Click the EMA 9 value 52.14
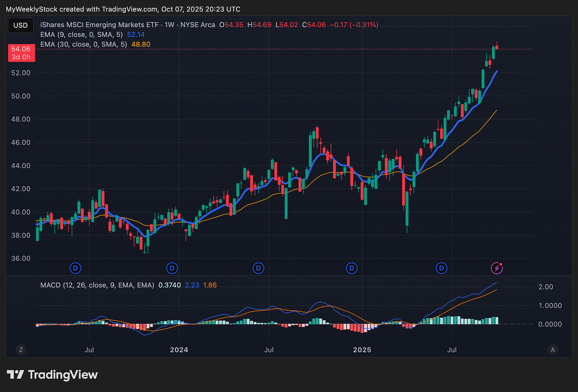 [x=136, y=35]
